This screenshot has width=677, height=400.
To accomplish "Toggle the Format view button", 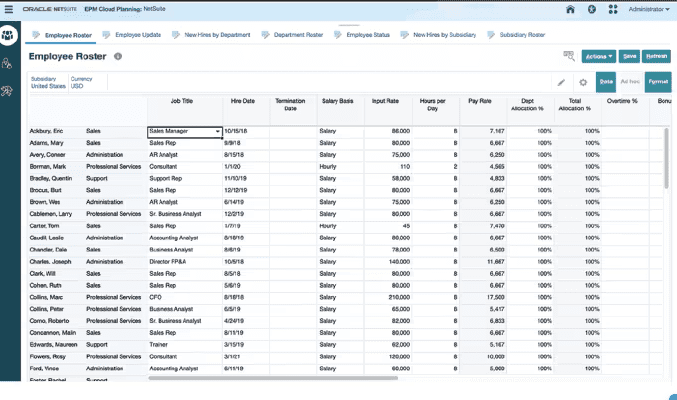I will click(x=658, y=82).
